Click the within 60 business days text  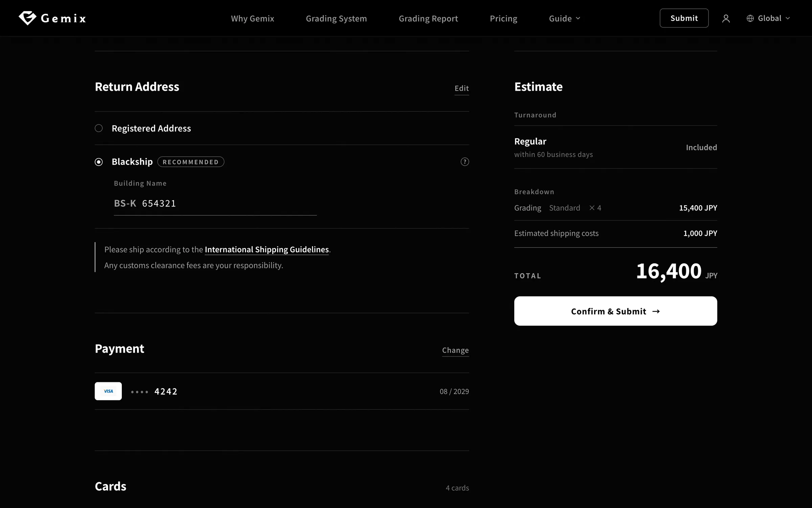coord(554,154)
